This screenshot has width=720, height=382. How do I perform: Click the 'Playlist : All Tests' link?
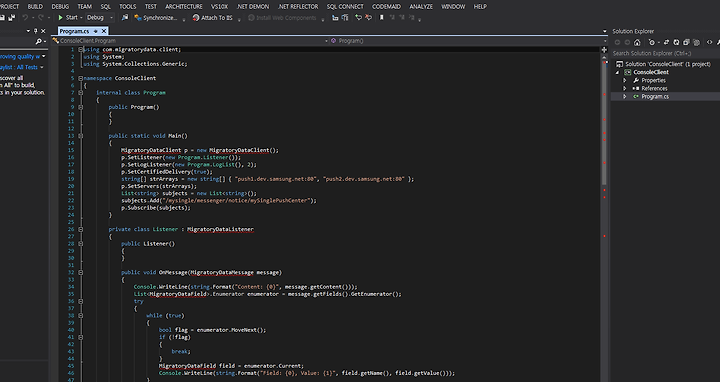point(19,67)
